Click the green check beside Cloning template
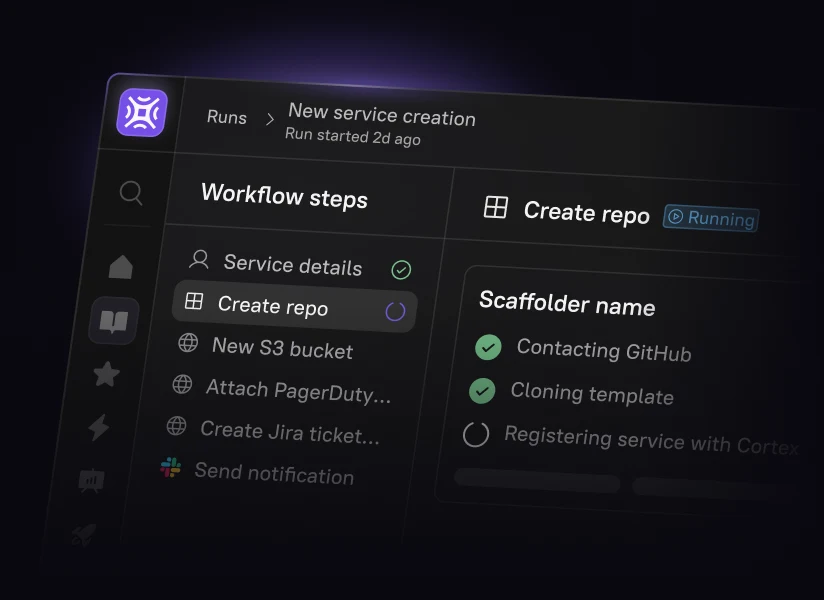 coord(482,391)
